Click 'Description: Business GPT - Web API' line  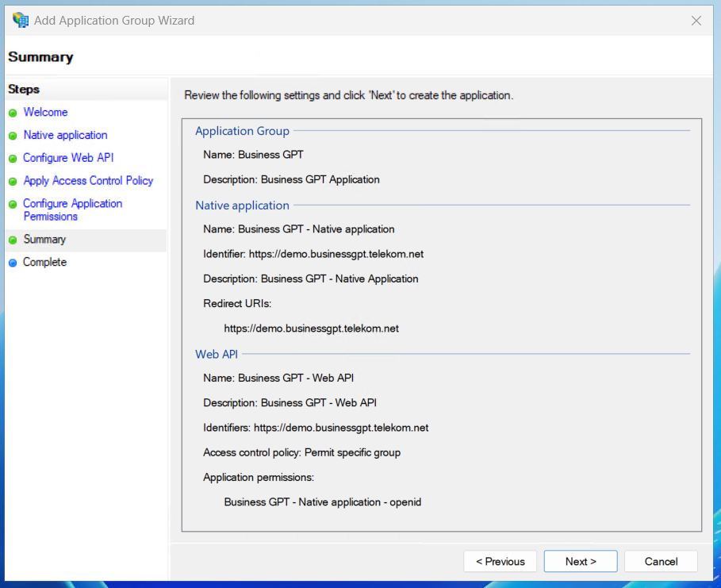(x=290, y=403)
